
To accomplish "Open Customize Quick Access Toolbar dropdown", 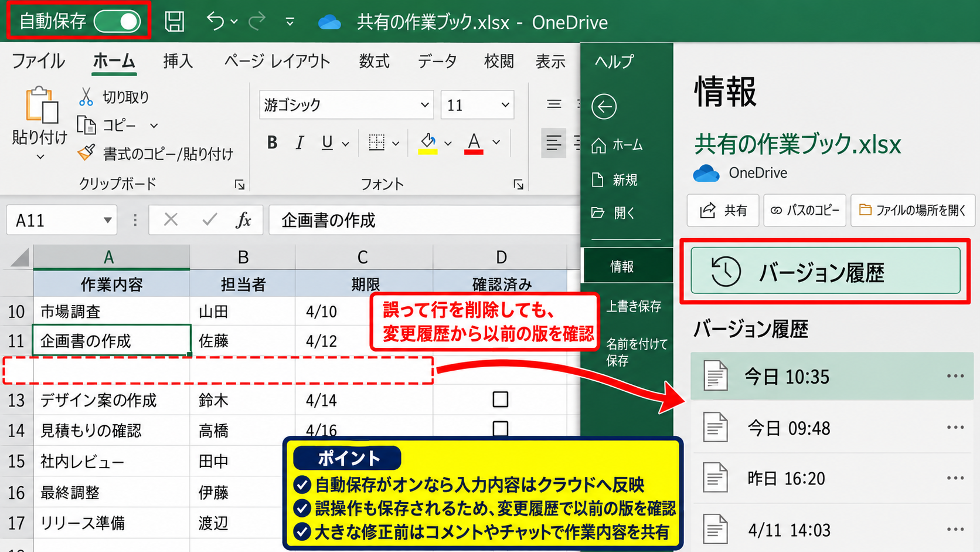I will pyautogui.click(x=290, y=22).
